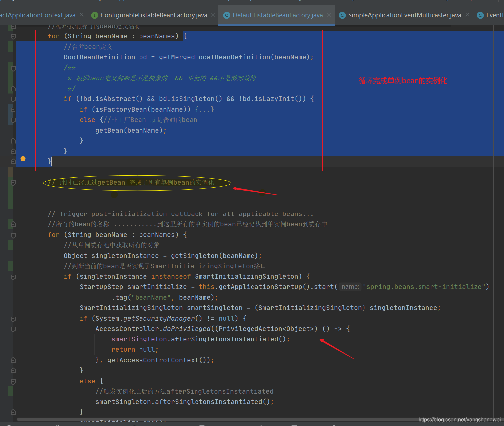Viewport: 504px width, 426px height.
Task: Click isFactoryBean(beanName) call
Action: [x=143, y=109]
